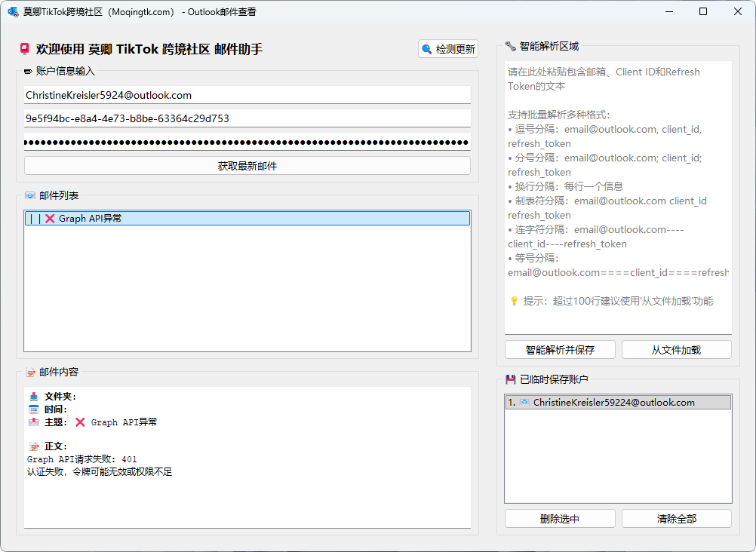Viewport: 756px width, 552px height.
Task: Close the Outlook邮件查看 window
Action: coord(738,11)
